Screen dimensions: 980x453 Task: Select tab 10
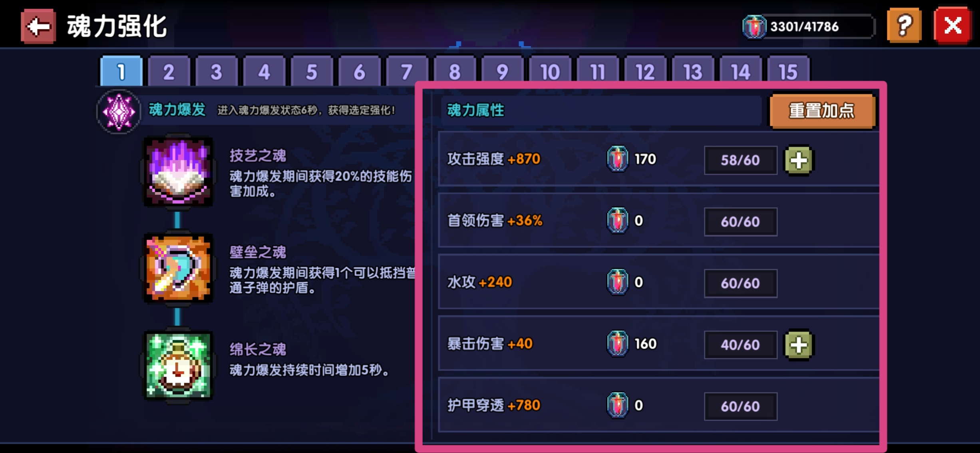550,71
